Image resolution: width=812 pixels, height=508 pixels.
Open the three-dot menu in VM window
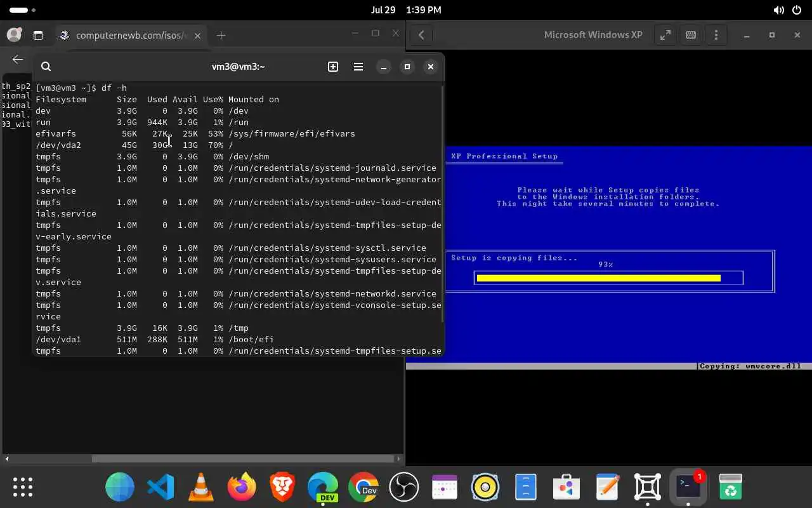click(x=716, y=35)
